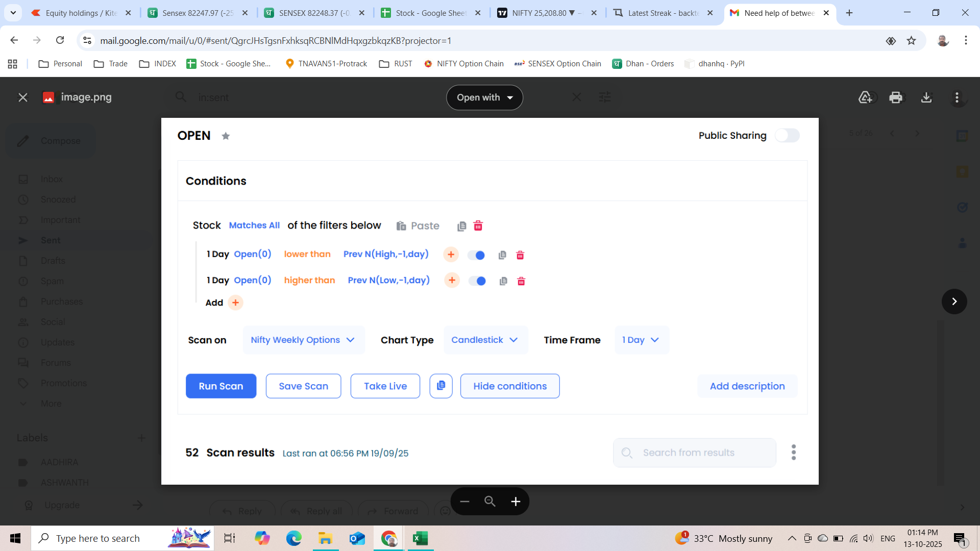Screen dimensions: 980x551
Task: Open Nifty Weekly Options scan dropdown
Action: click(303, 340)
